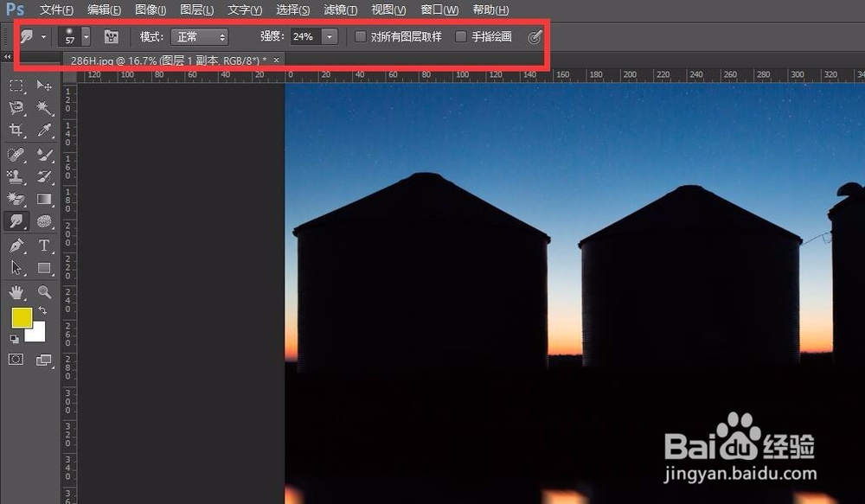Screen dimensions: 865x504
Task: Open the 文字(Y) menu
Action: click(245, 10)
